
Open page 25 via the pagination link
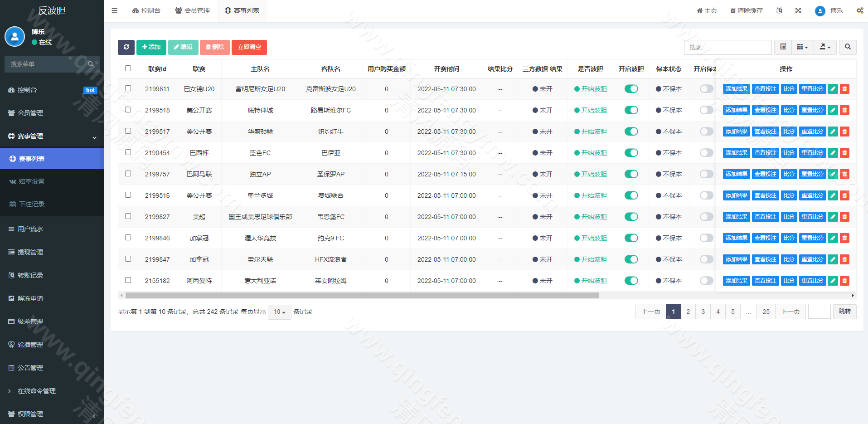766,312
